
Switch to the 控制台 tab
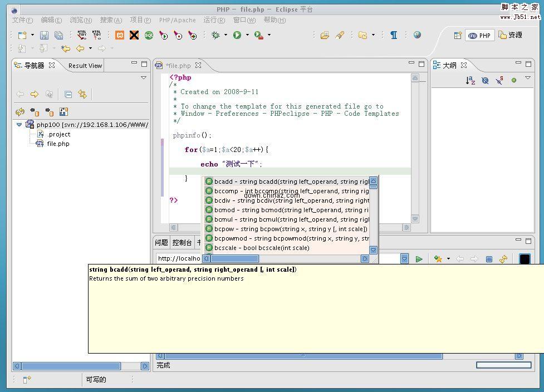[182, 242]
